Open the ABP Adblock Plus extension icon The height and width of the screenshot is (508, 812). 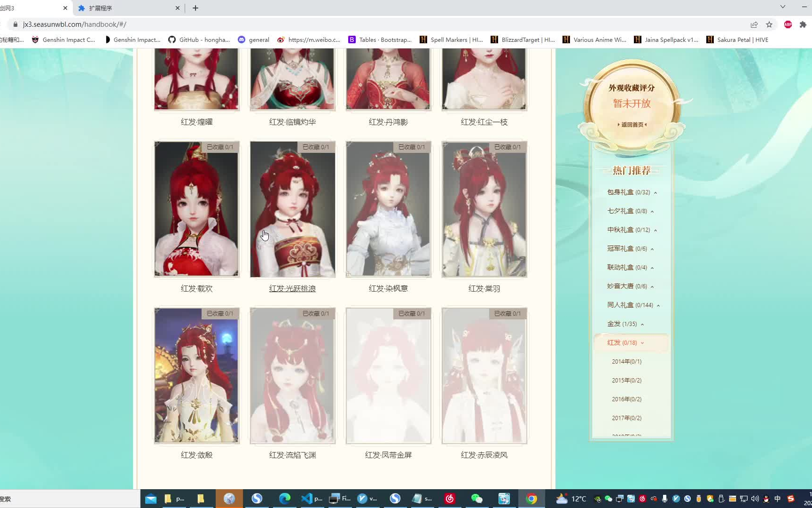pos(788,24)
